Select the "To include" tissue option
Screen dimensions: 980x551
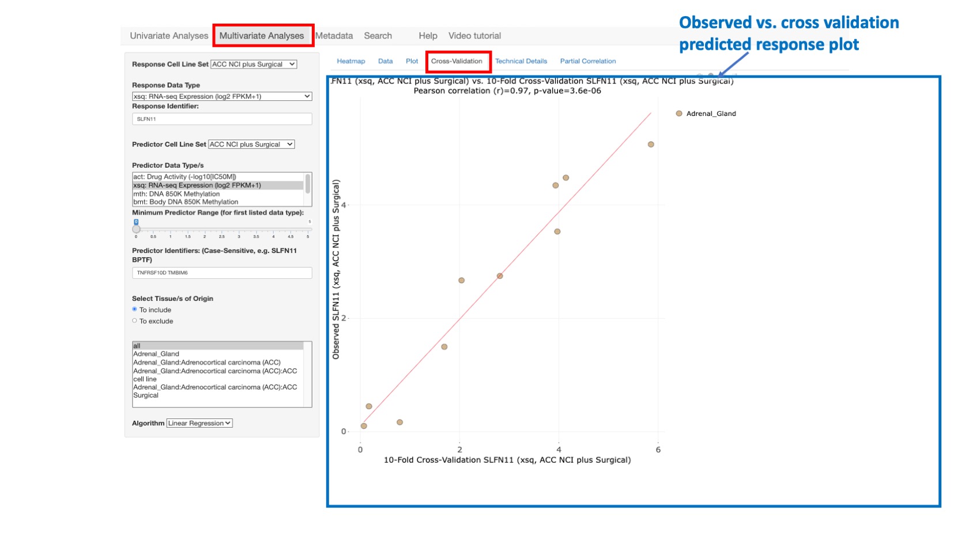point(134,310)
